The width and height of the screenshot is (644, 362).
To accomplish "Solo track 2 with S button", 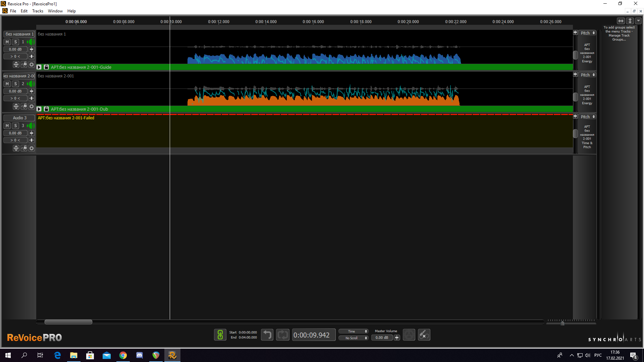I will click(x=15, y=84).
